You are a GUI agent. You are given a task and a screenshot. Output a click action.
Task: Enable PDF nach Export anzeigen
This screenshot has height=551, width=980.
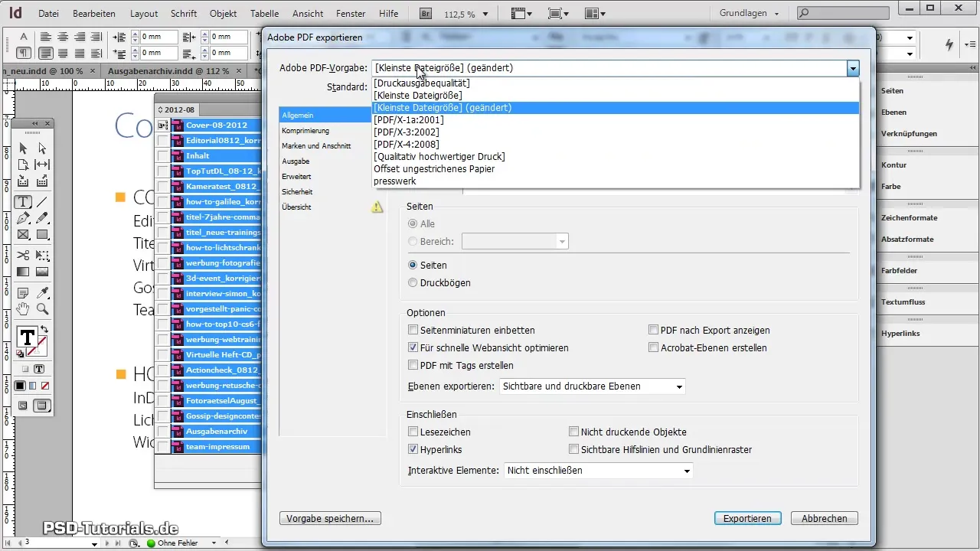click(x=654, y=330)
